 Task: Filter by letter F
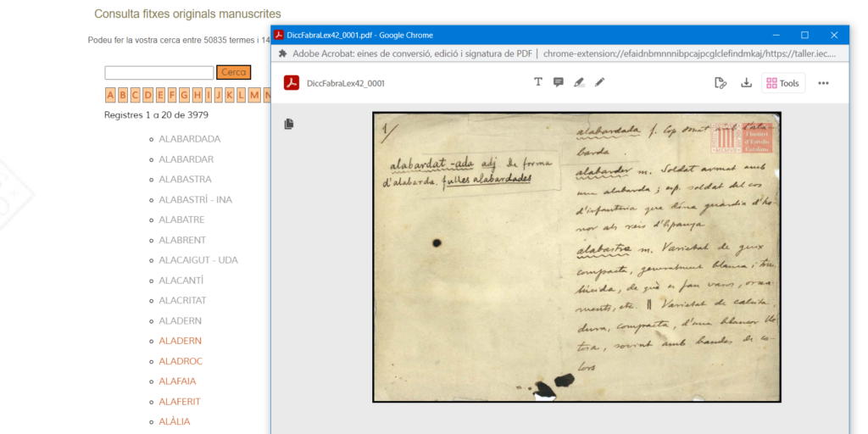tap(172, 95)
